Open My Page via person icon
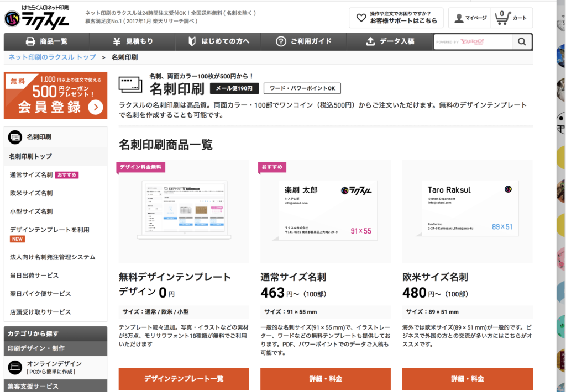 pyautogui.click(x=459, y=18)
